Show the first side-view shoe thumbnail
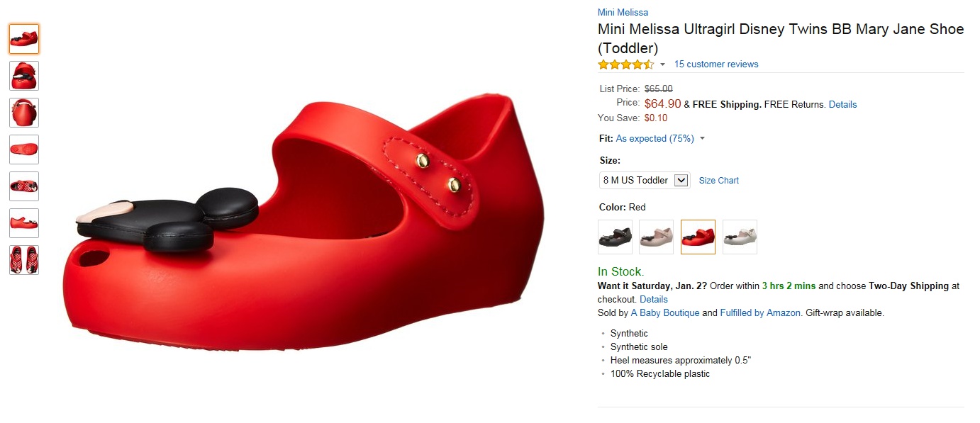The image size is (980, 423). tap(24, 39)
